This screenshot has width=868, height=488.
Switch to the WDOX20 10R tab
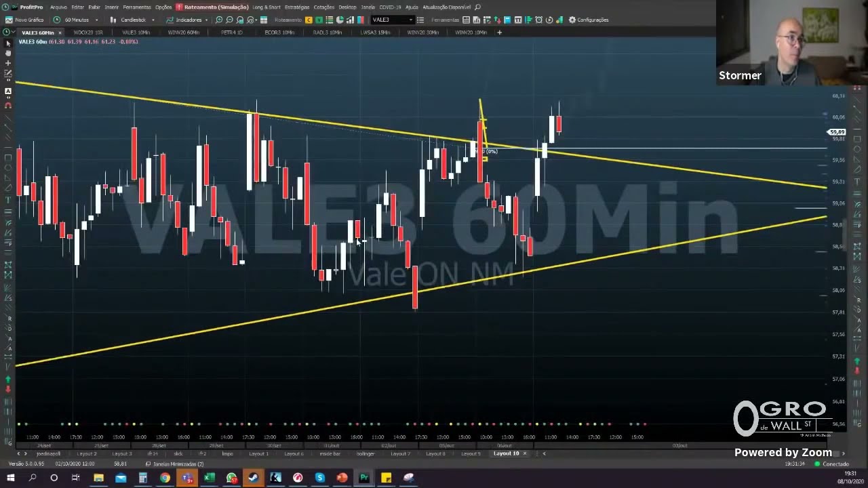pos(88,33)
